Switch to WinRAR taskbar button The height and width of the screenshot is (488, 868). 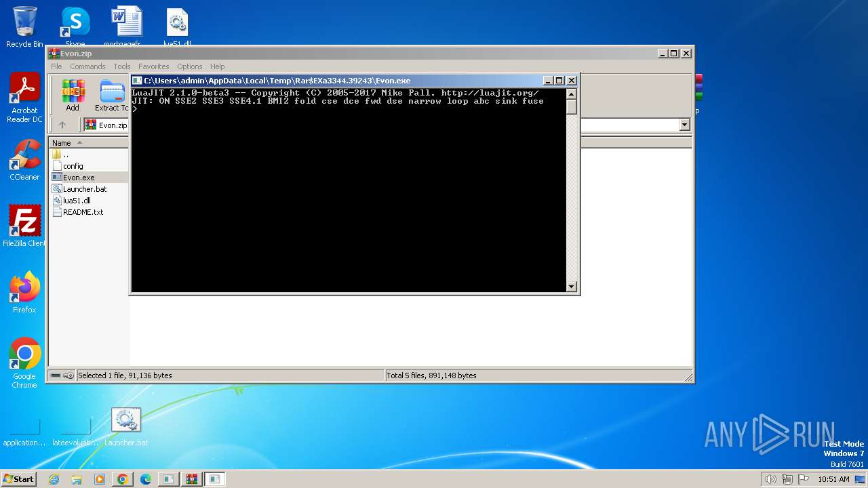[191, 479]
